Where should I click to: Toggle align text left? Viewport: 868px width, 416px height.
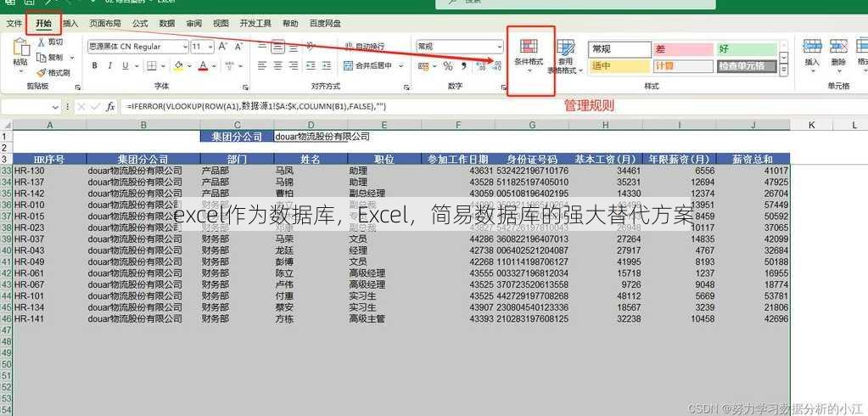[262, 66]
